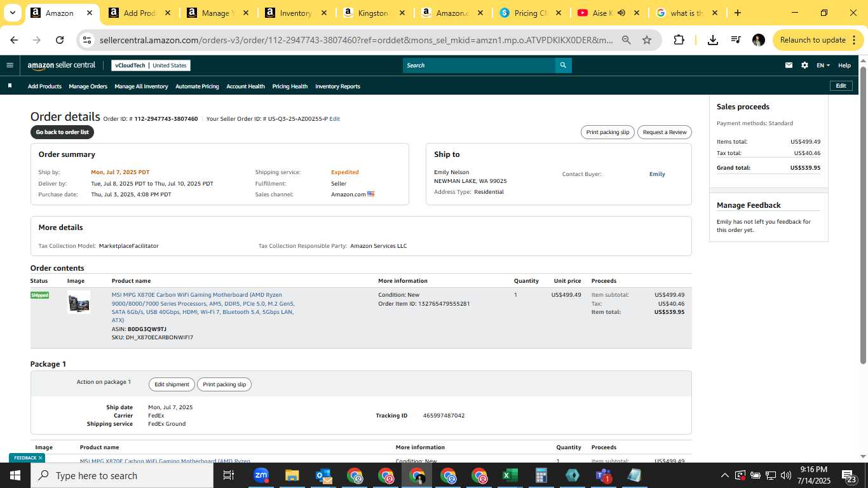The width and height of the screenshot is (868, 488).
Task: Switch to the Inventory browser tab
Action: (295, 13)
